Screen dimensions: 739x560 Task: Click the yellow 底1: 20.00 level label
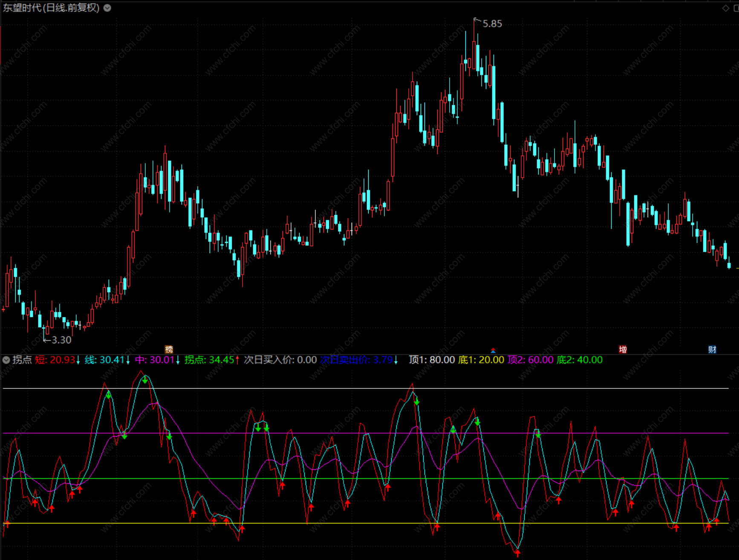pos(481,360)
